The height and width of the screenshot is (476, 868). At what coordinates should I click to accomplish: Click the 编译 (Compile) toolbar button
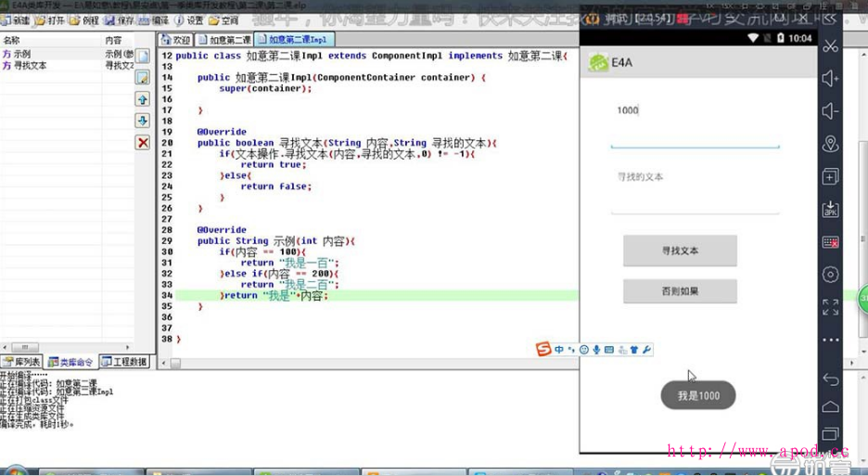pyautogui.click(x=153, y=19)
